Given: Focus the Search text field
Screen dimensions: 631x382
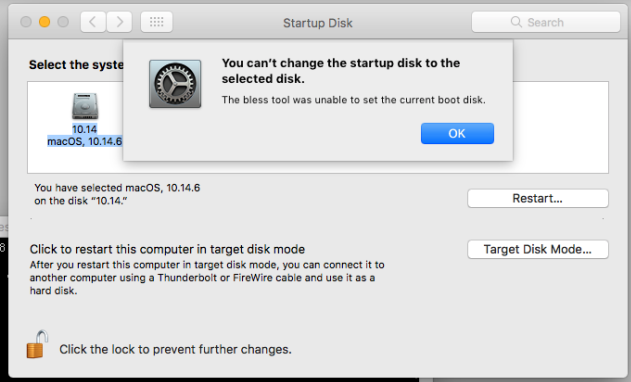Looking at the screenshot, I should [x=546, y=22].
